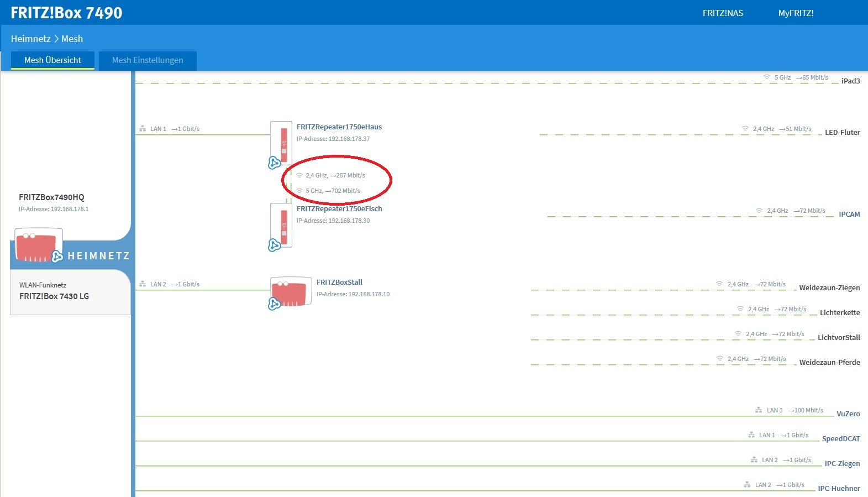Image resolution: width=868 pixels, height=497 pixels.
Task: Open FRITZBoxStall device link
Action: (339, 282)
